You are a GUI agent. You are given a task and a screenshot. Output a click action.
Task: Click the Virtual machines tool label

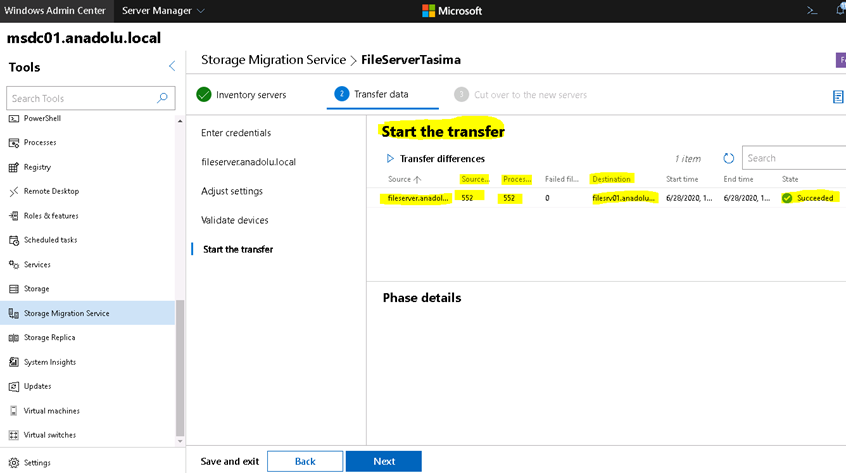click(x=51, y=411)
